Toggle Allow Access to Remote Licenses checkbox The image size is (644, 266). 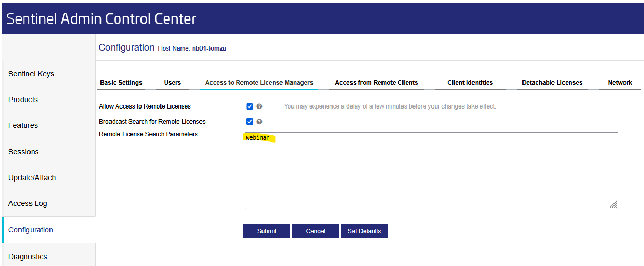pyautogui.click(x=250, y=106)
